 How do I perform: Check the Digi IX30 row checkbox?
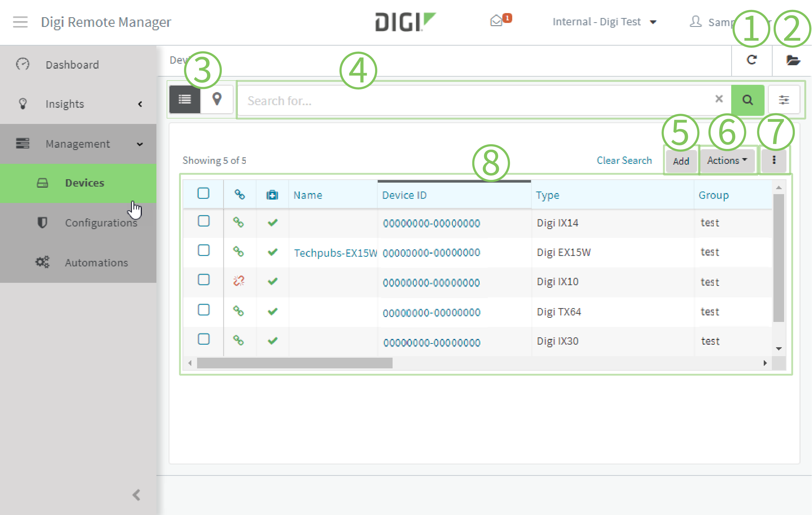pyautogui.click(x=203, y=339)
